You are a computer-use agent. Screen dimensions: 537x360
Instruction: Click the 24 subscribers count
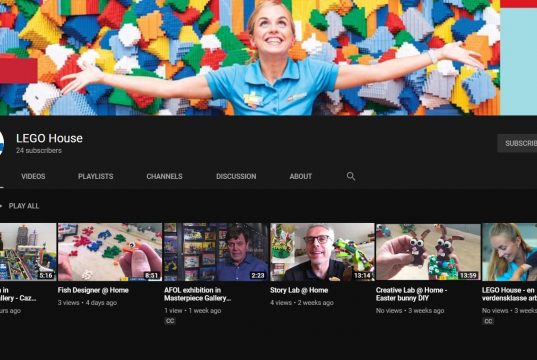click(x=39, y=150)
